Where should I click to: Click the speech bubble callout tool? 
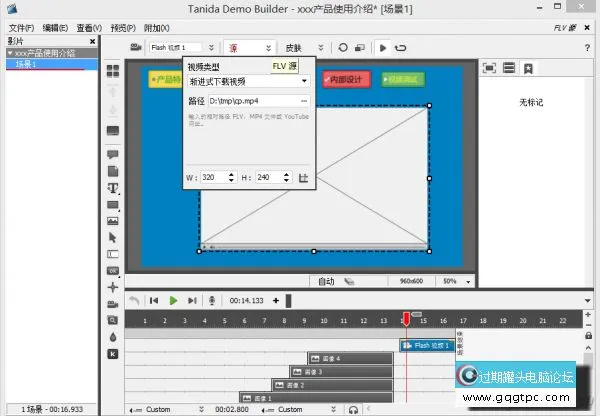tap(113, 155)
